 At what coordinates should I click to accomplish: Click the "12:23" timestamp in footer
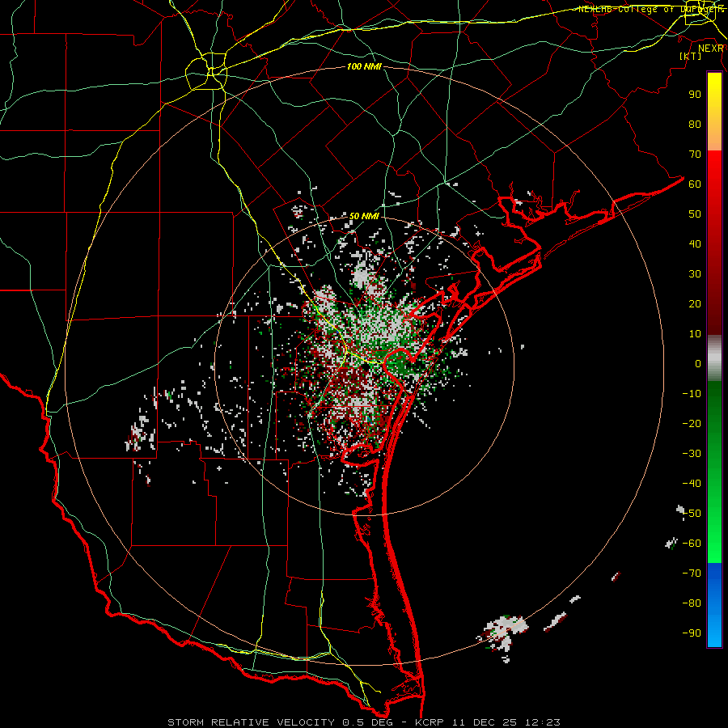[x=543, y=722]
